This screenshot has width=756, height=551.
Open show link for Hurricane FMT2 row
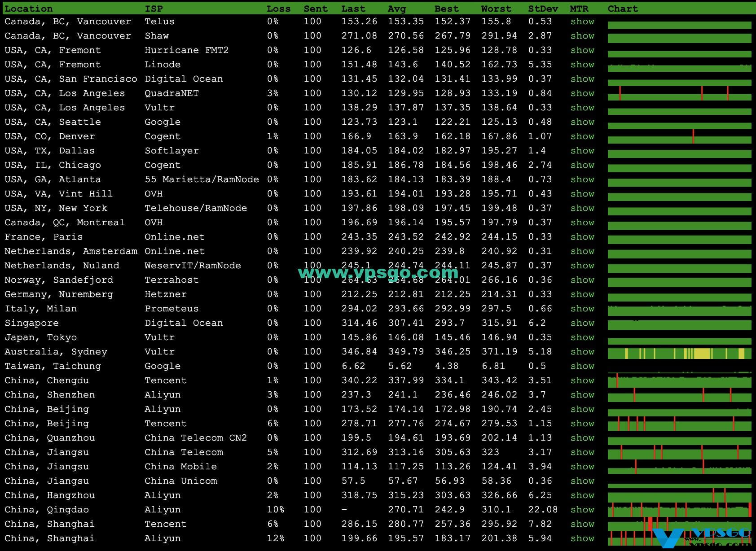coord(582,50)
